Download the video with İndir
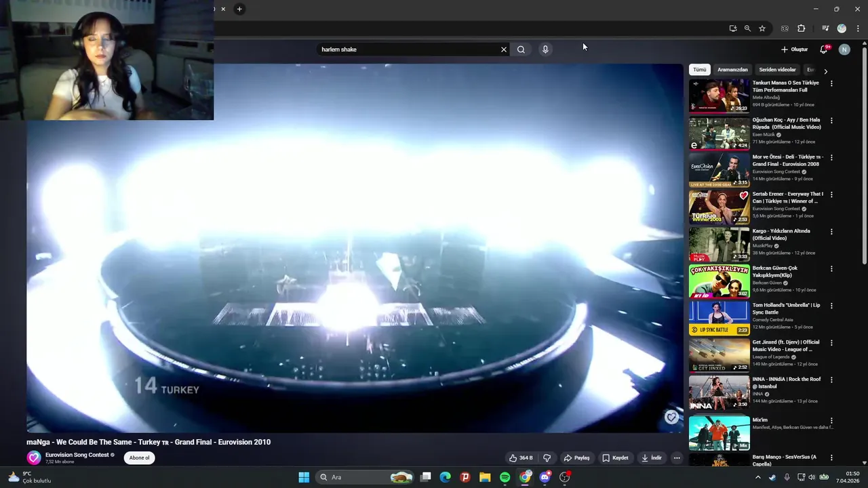868x488 pixels. point(651,458)
